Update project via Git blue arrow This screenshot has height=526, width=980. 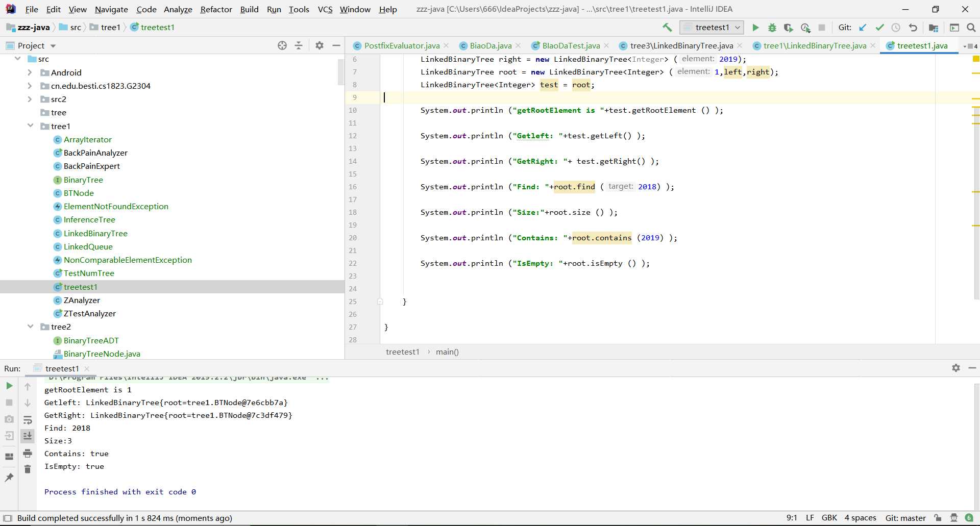863,28
